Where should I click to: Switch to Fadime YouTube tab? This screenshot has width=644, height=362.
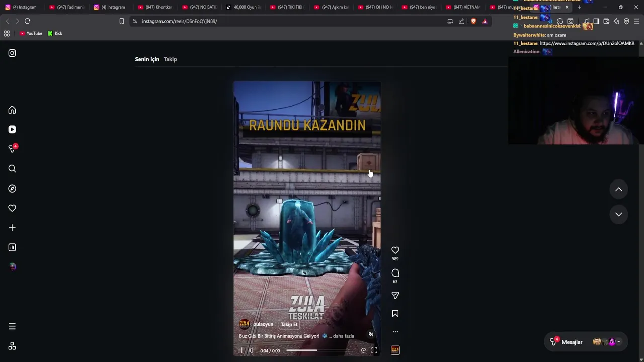67,7
